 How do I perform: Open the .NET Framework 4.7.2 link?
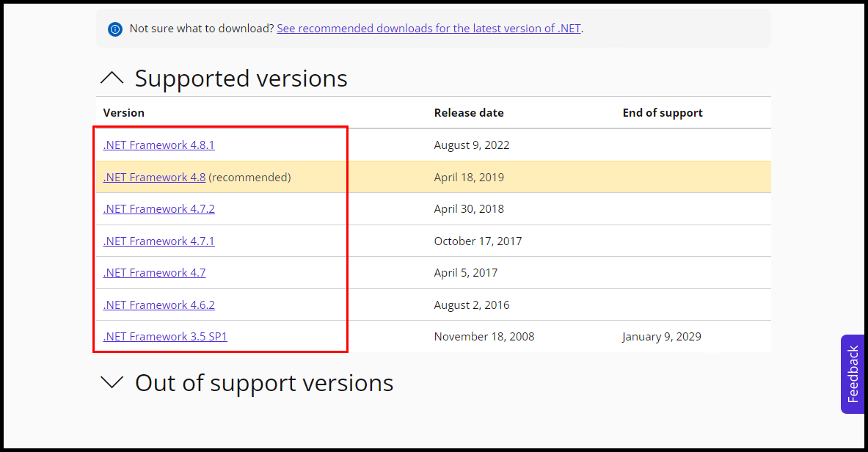pos(158,208)
